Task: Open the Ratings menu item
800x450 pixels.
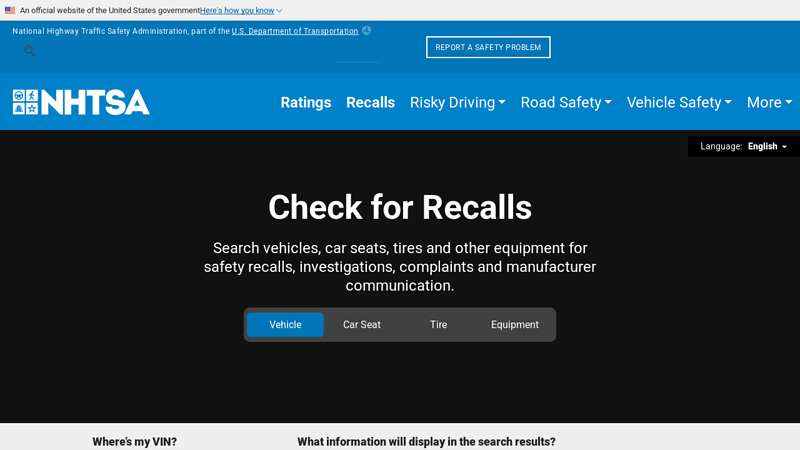Action: click(x=306, y=103)
